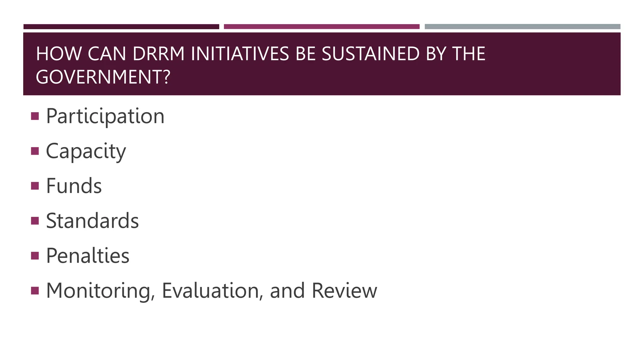Click the square bullet marker beside Capacity
The height and width of the screenshot is (362, 644).
[35, 151]
